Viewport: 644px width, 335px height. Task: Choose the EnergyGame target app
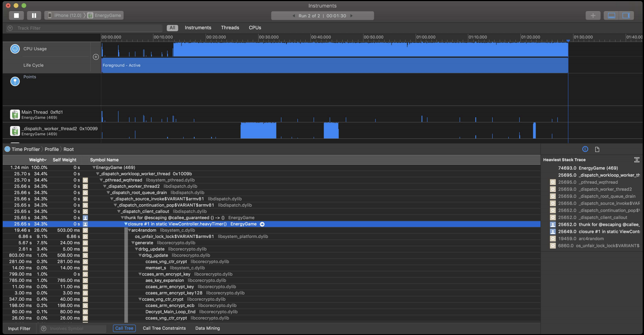click(x=104, y=15)
